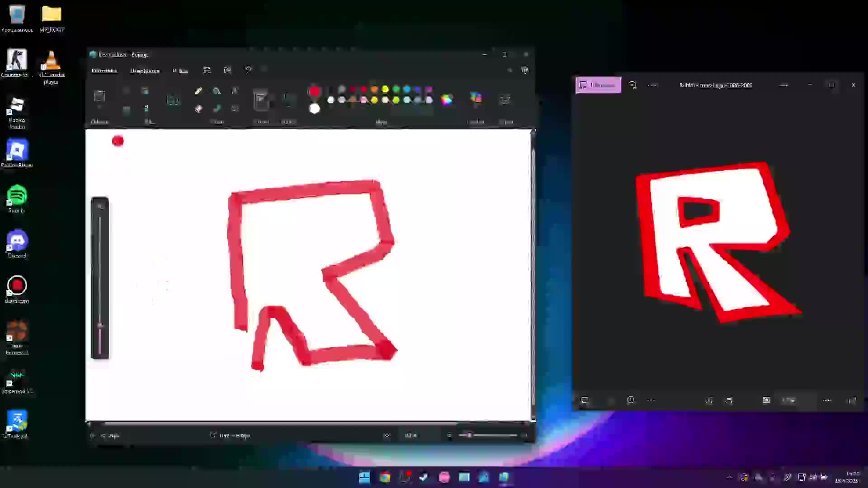Select the Fill bucket tool in Paint

coord(217,91)
